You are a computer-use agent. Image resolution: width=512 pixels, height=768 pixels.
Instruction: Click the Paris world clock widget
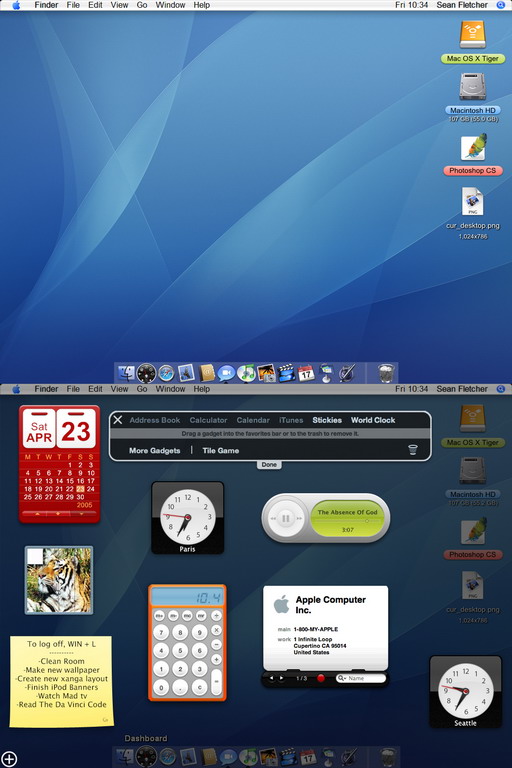(188, 518)
